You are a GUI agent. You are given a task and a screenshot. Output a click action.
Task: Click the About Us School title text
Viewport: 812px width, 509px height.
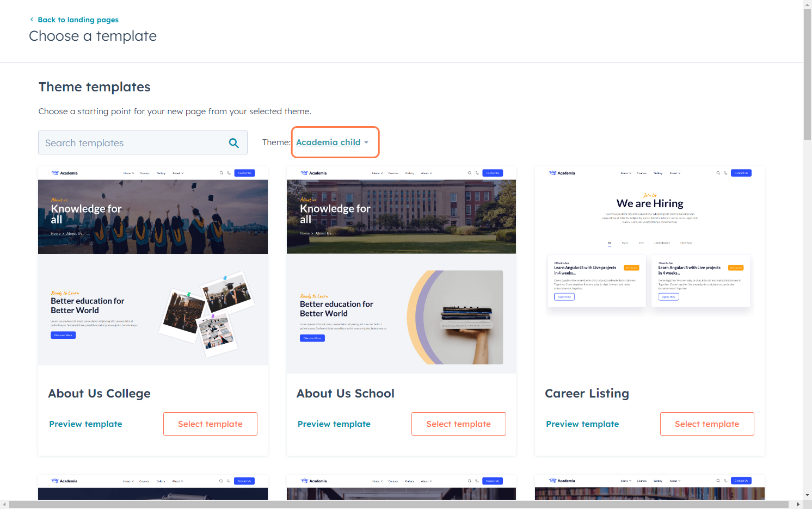coord(345,394)
